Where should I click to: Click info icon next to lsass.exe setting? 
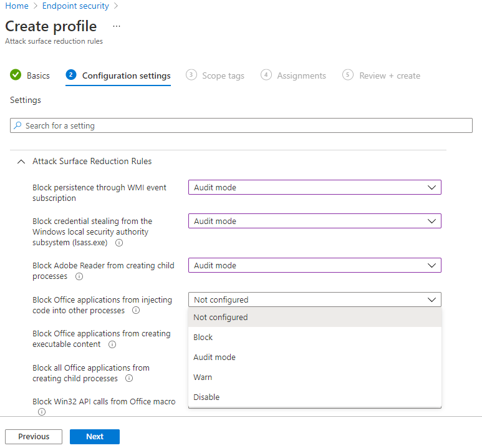click(119, 243)
